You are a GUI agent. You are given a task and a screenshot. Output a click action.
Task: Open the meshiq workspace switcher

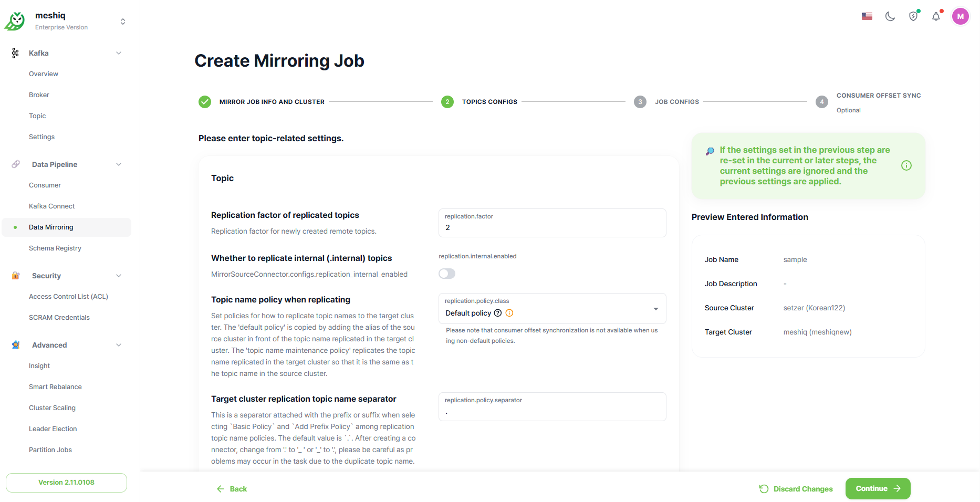point(123,22)
